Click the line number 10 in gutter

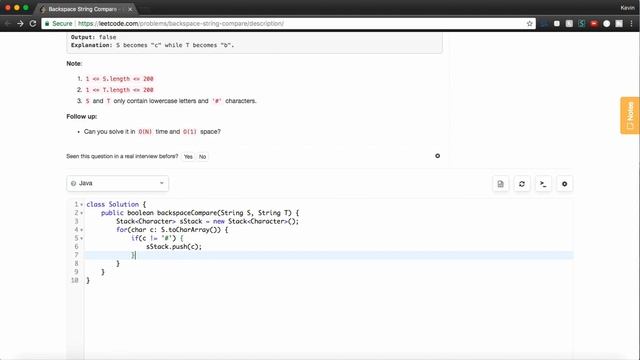click(75, 280)
